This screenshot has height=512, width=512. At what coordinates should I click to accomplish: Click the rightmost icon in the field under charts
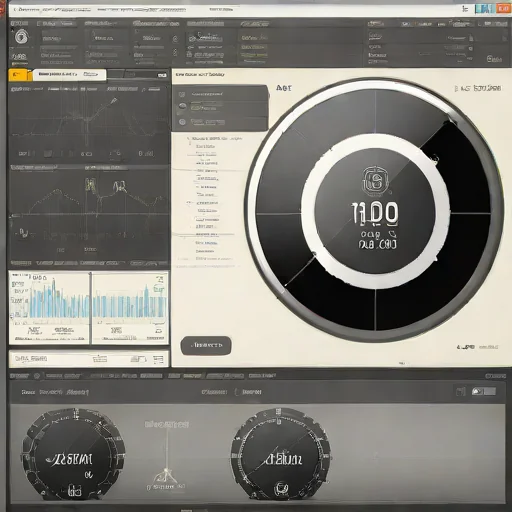[x=158, y=359]
